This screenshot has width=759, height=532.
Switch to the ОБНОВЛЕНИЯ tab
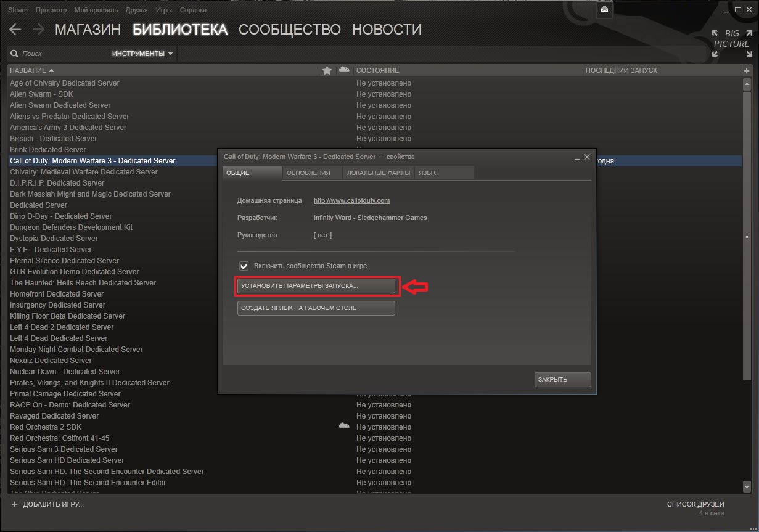pos(312,173)
